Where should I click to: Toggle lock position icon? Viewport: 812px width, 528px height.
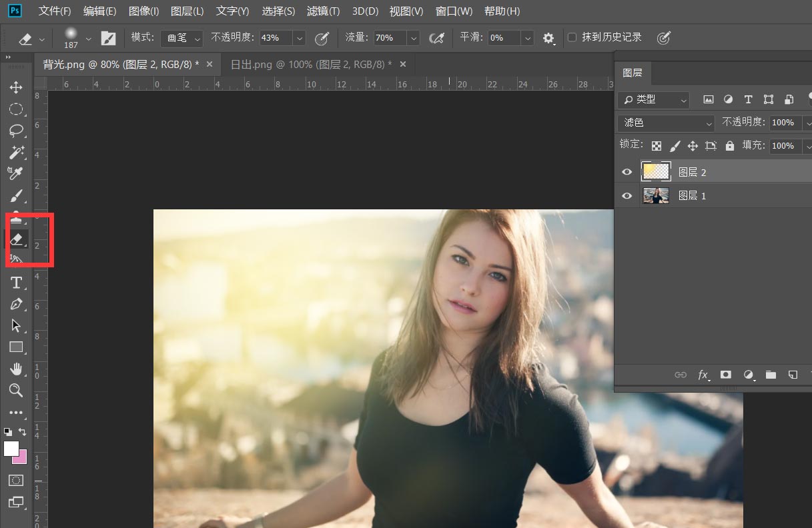(x=693, y=145)
